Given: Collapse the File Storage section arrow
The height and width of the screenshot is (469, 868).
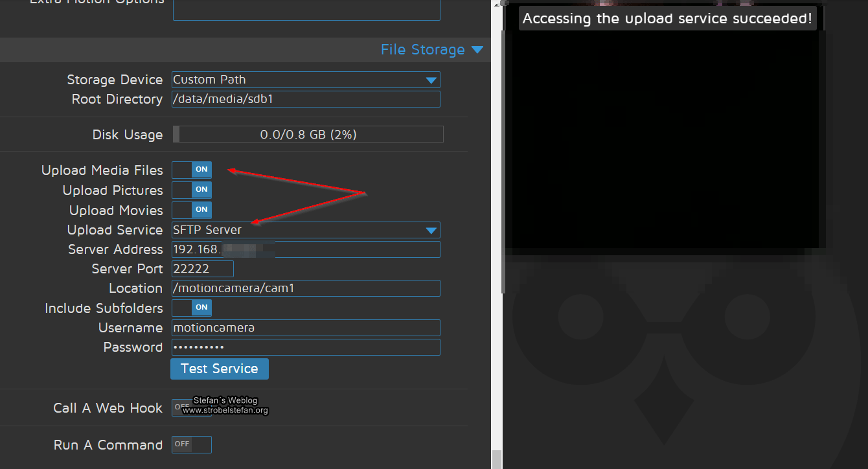Looking at the screenshot, I should (477, 50).
